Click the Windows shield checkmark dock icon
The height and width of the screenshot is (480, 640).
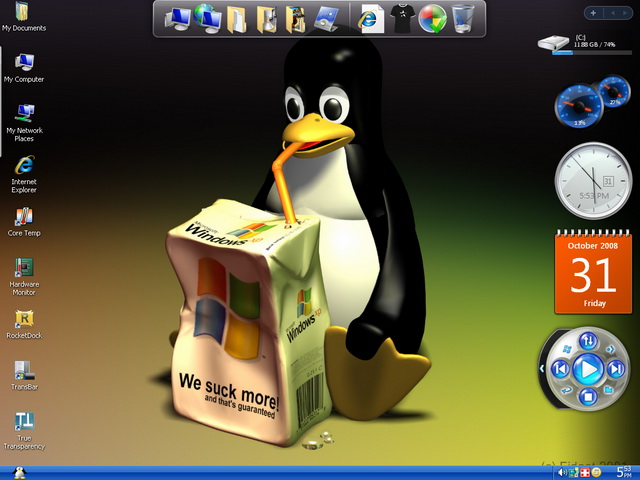[432, 19]
